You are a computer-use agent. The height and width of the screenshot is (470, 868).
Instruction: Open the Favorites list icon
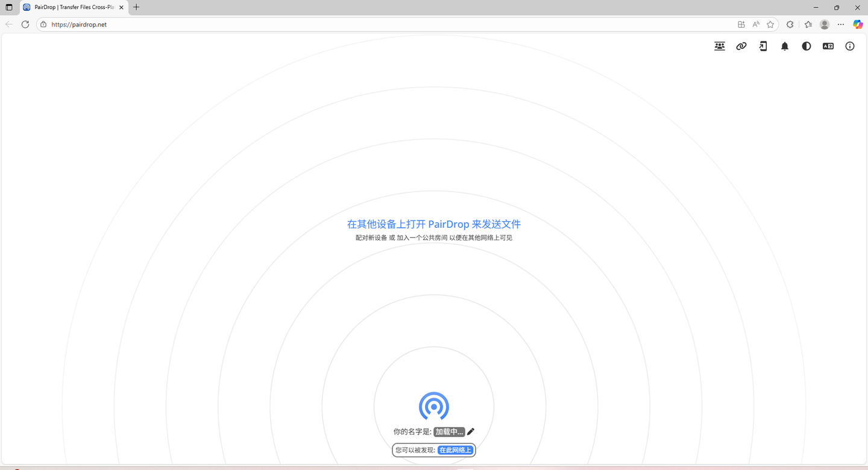click(x=808, y=25)
